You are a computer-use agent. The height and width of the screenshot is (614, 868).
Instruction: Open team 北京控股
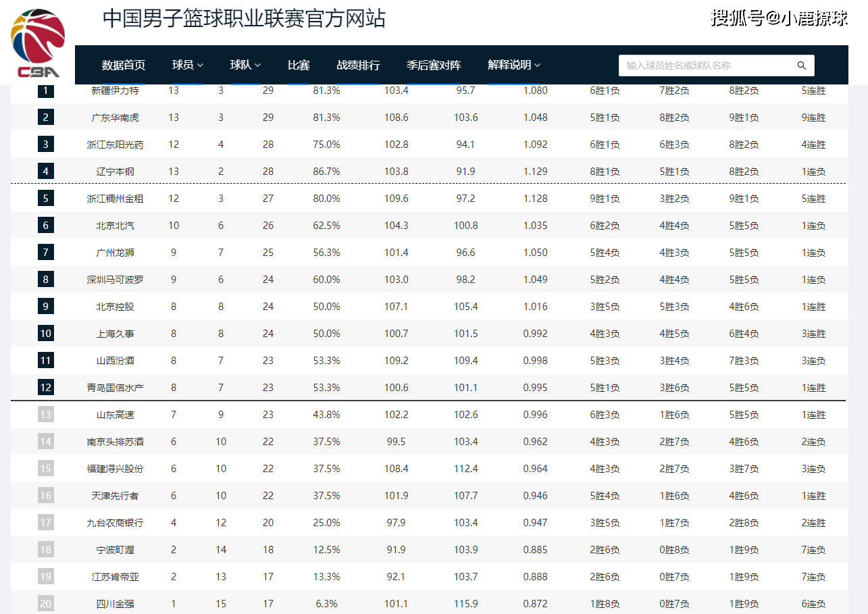(x=115, y=307)
